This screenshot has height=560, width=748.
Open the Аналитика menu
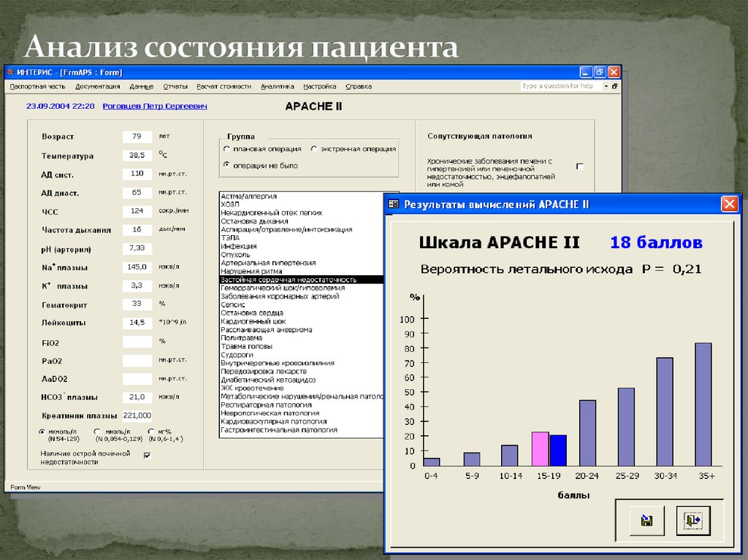coord(278,85)
